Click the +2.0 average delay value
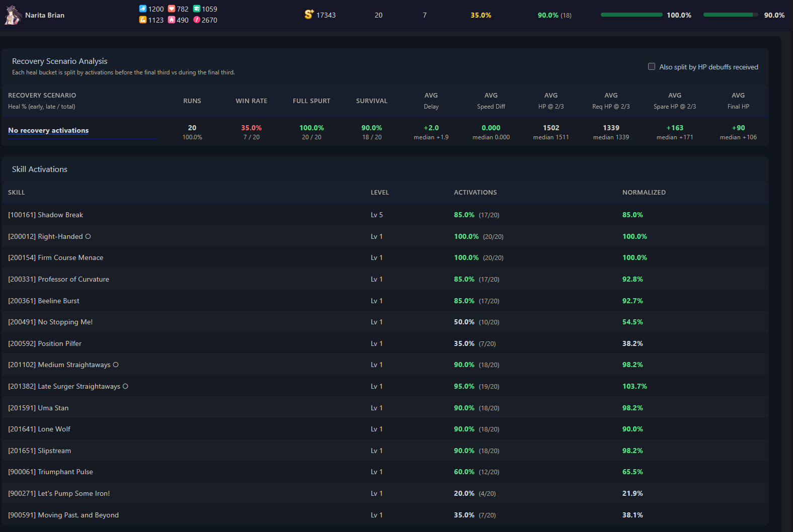Viewport: 793px width, 532px height. tap(431, 128)
